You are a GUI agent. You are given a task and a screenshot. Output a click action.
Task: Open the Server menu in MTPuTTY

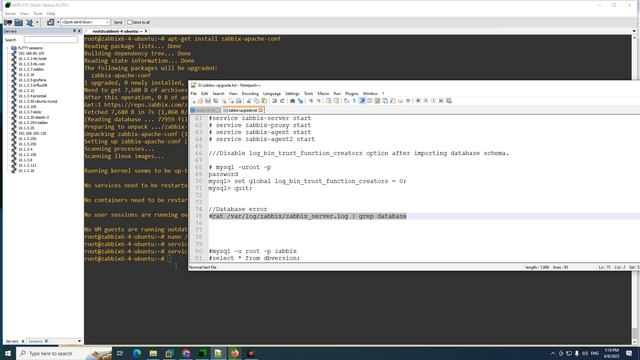pos(10,13)
